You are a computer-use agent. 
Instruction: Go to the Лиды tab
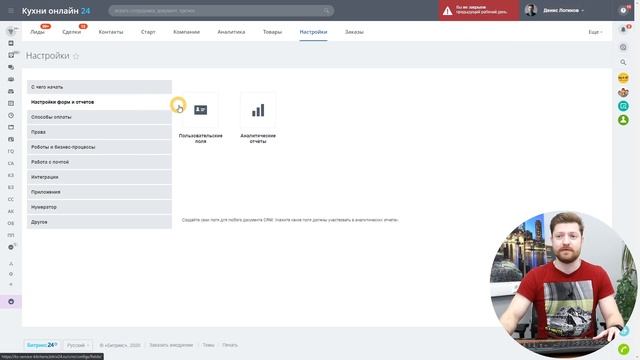point(38,32)
